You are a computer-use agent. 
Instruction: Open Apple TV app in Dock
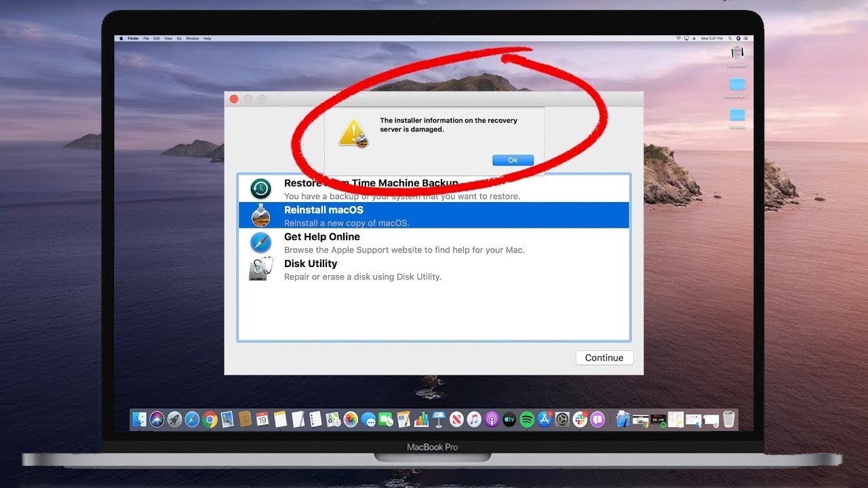509,420
